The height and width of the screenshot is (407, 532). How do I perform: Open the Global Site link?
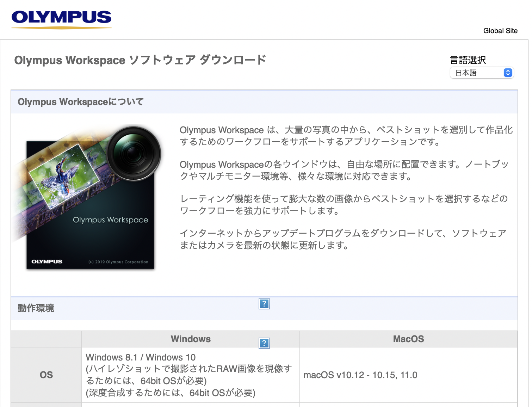click(500, 31)
